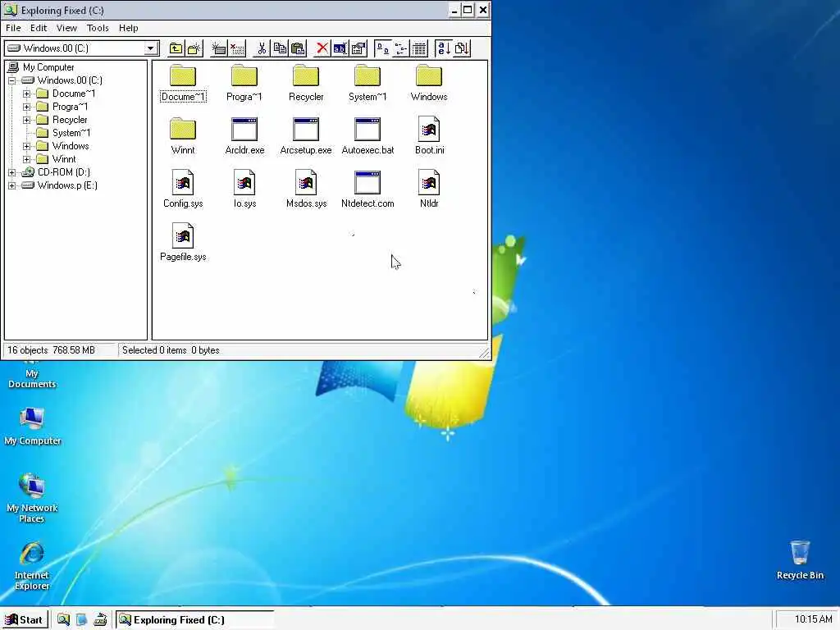Switch to Details view
Viewport: 840px width, 630px height.
419,48
